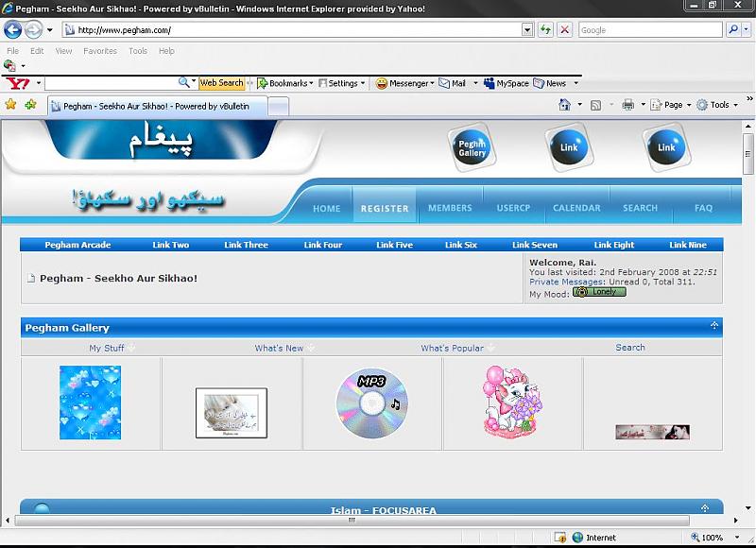Open the blue hearts gallery thumbnail
This screenshot has width=756, height=548.
pyautogui.click(x=90, y=402)
